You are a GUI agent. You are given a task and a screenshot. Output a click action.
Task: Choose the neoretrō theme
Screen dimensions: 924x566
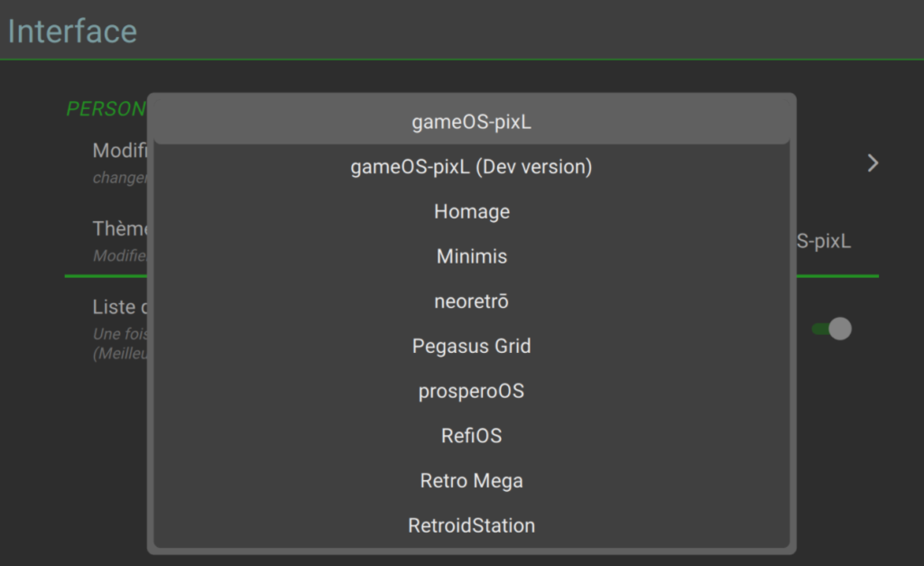click(471, 302)
